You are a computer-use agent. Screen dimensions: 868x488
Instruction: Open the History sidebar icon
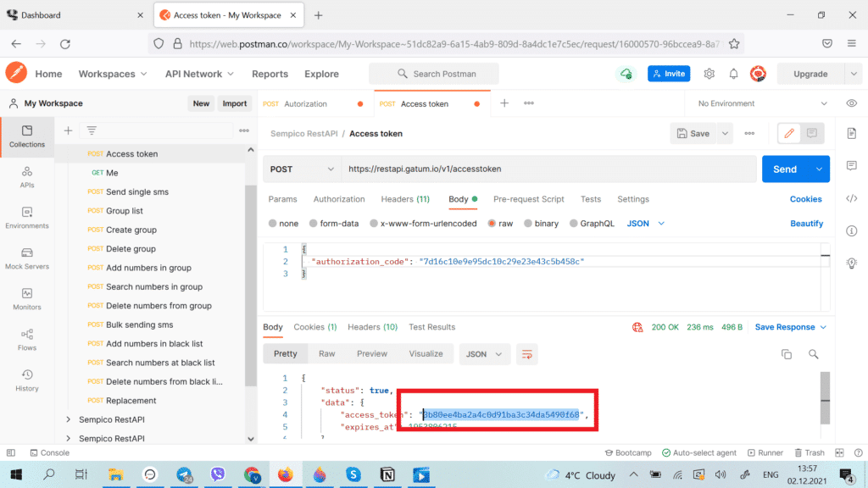pyautogui.click(x=26, y=380)
